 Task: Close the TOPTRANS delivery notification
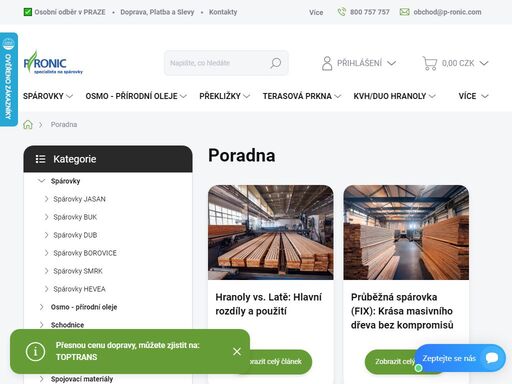[x=237, y=351]
